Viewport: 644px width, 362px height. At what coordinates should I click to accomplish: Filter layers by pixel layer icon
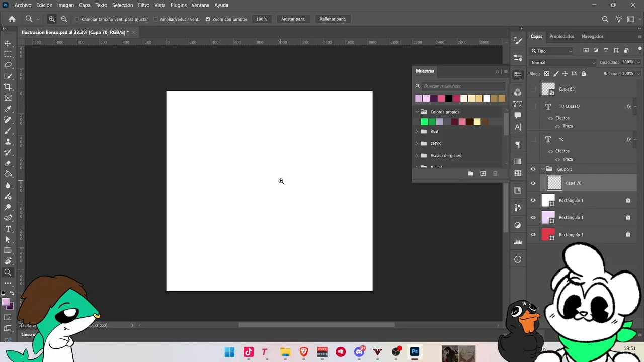[586, 51]
